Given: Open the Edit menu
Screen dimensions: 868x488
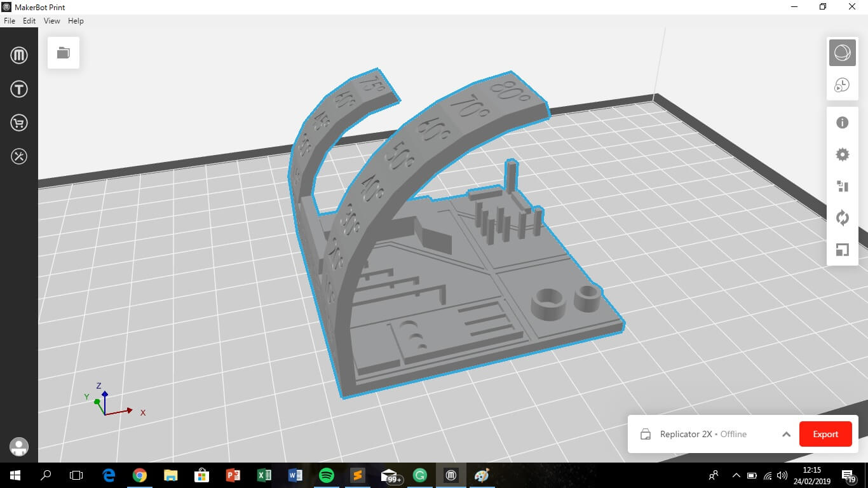Looking at the screenshot, I should tap(29, 21).
